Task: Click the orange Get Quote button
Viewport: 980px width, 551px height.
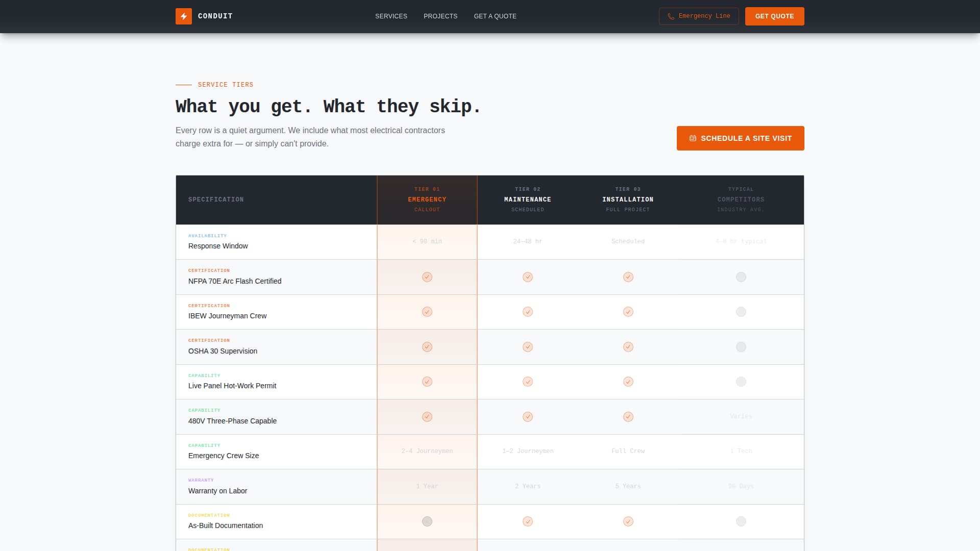Action: point(774,16)
